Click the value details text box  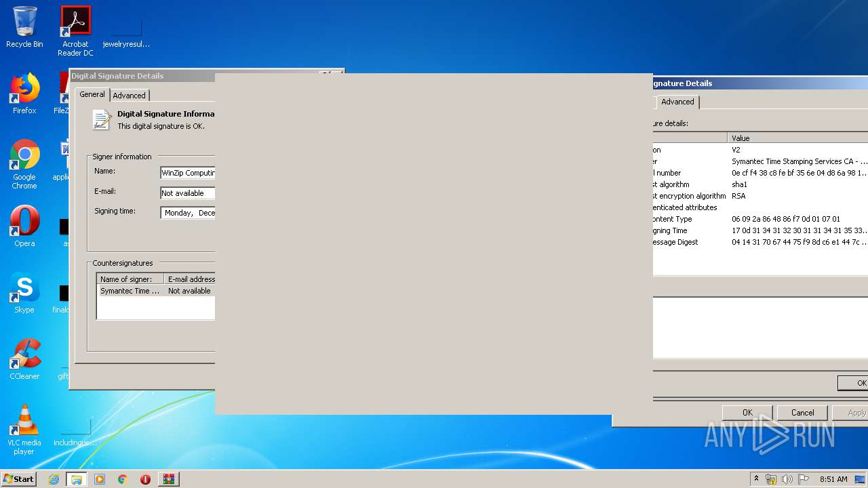click(760, 327)
